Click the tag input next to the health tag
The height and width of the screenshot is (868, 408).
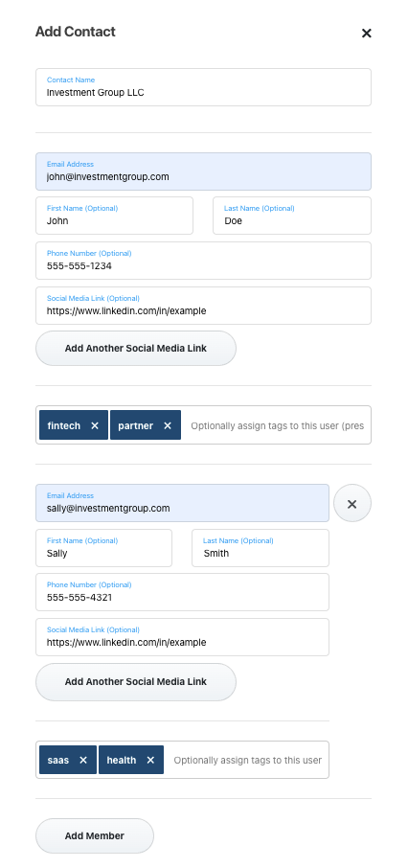pos(247,760)
